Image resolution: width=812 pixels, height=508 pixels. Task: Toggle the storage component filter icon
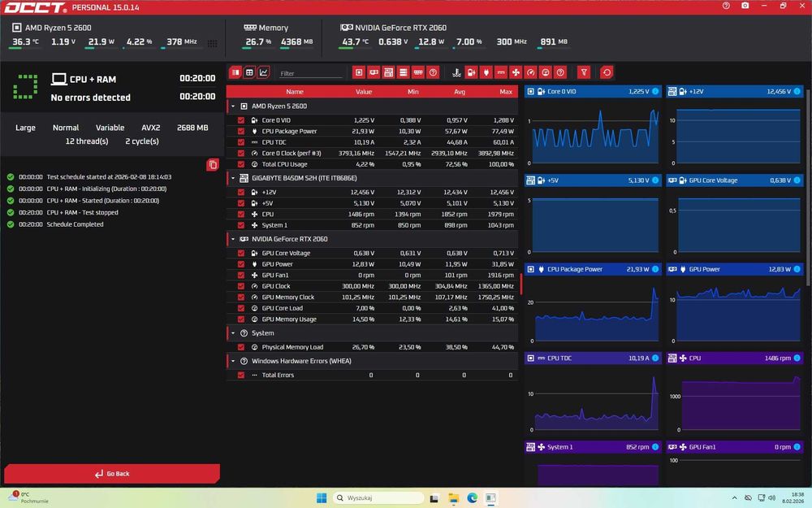403,72
